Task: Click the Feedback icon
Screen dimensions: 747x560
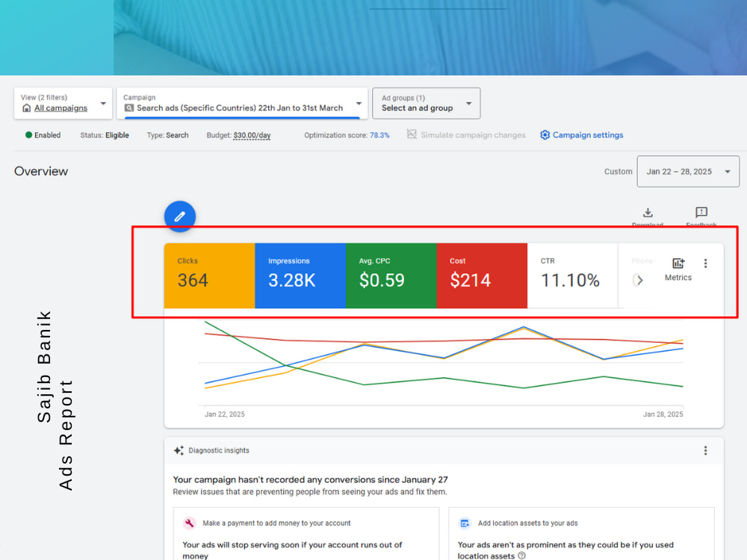Action: click(x=701, y=212)
